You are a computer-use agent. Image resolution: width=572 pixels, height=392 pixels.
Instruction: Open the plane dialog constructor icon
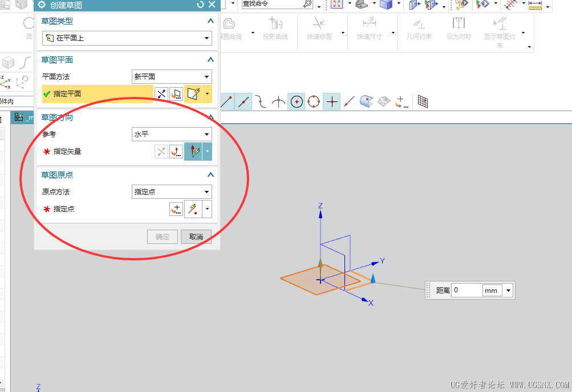176,94
